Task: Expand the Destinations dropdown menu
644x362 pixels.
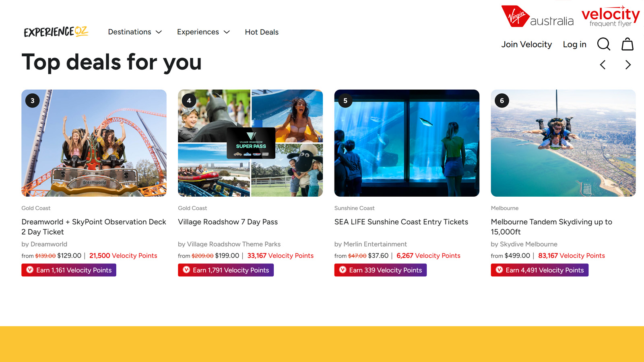Action: [135, 32]
